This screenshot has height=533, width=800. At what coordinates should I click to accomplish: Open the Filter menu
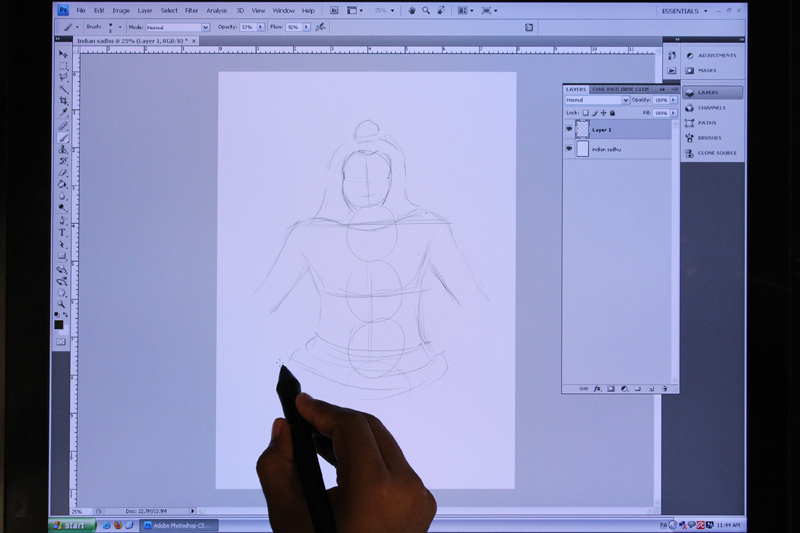point(191,10)
